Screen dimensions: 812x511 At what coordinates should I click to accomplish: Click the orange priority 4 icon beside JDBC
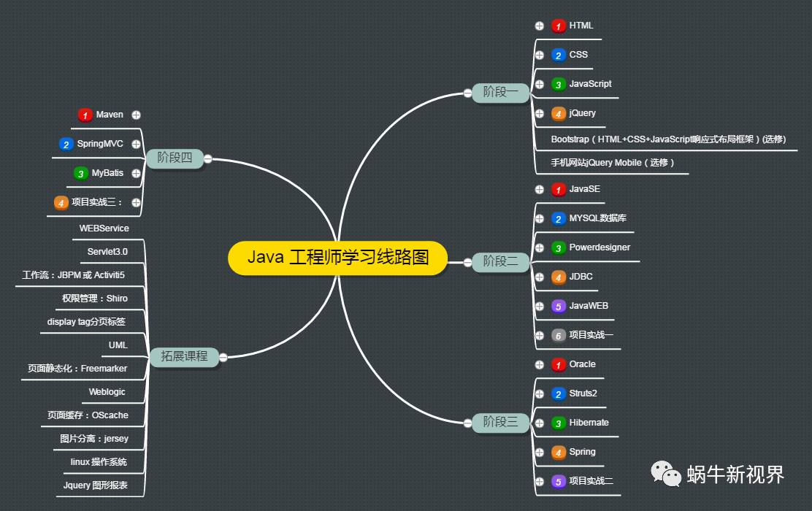558,277
